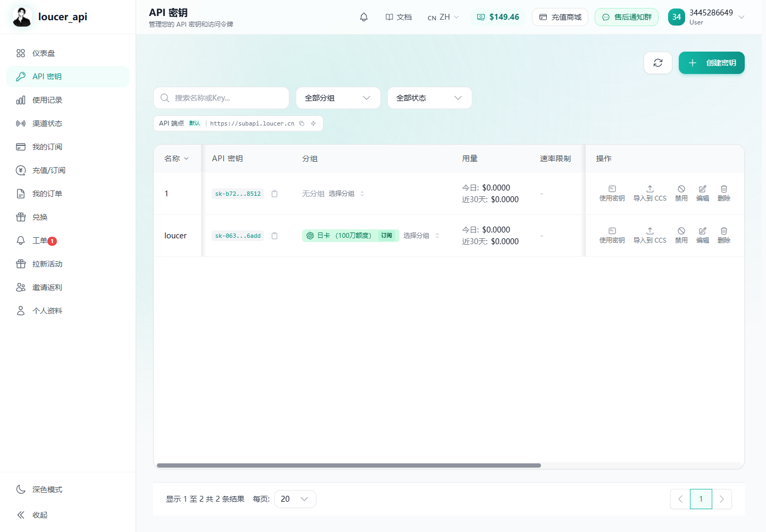Open the notifications bell in header
Image resolution: width=766 pixels, height=532 pixels.
(364, 17)
